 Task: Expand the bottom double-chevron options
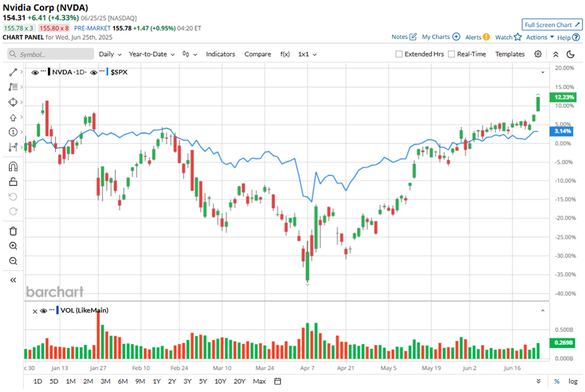click(538, 381)
